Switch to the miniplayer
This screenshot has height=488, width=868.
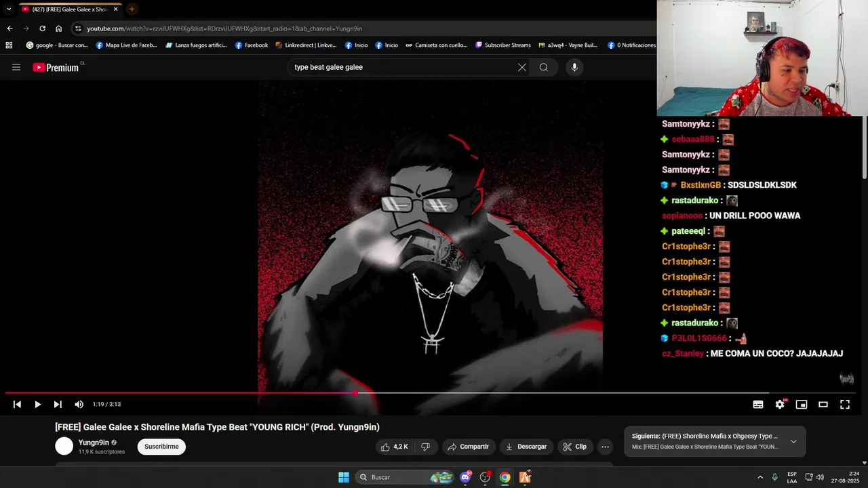802,405
